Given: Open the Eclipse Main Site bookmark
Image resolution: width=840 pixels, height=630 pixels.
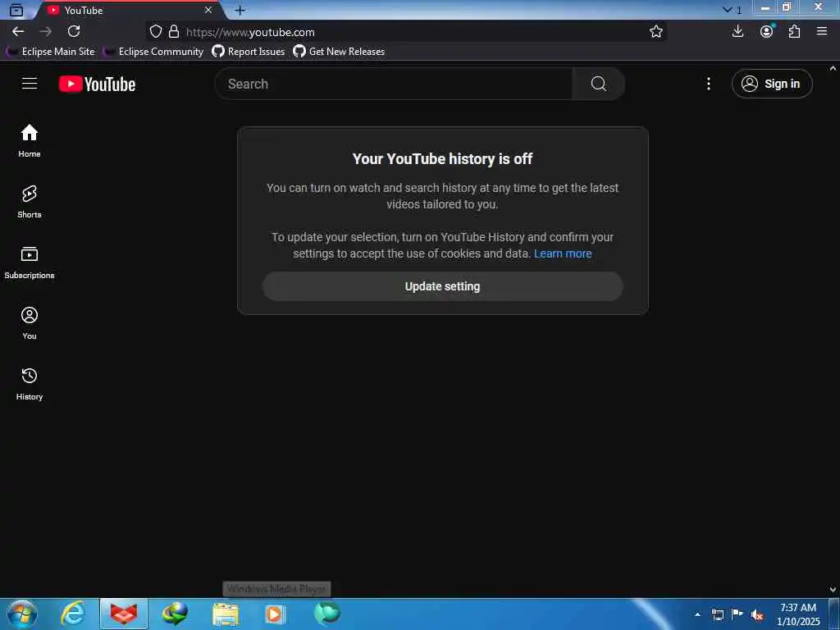Looking at the screenshot, I should [50, 52].
